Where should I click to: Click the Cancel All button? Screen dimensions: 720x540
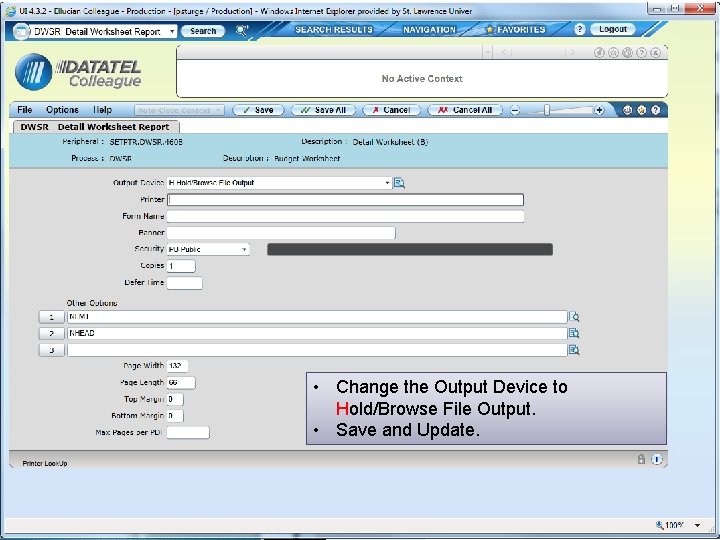465,110
